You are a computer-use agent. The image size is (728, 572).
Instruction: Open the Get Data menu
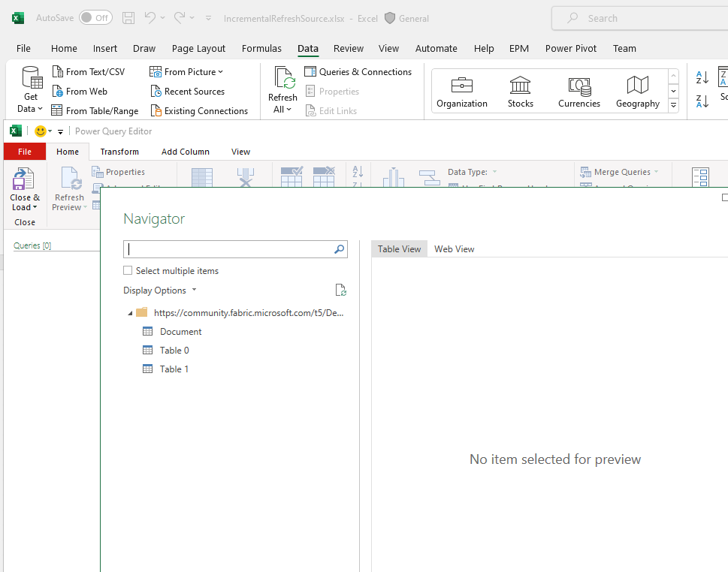click(31, 90)
